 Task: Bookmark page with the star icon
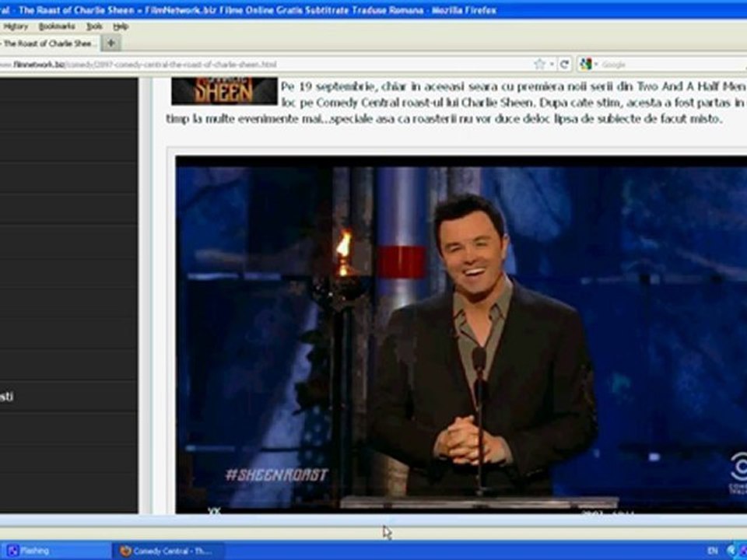tap(539, 65)
